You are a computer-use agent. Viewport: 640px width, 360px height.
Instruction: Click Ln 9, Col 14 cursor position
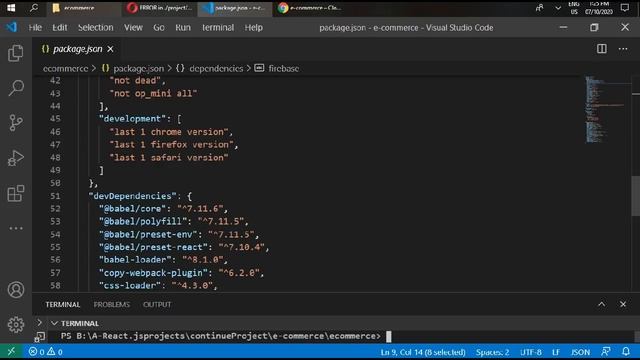(423, 352)
